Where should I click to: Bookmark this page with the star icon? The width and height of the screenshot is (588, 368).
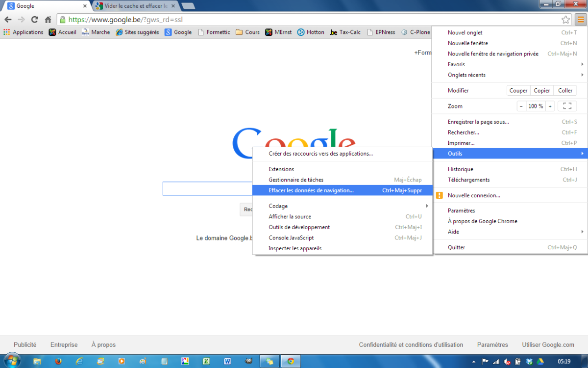click(x=566, y=20)
